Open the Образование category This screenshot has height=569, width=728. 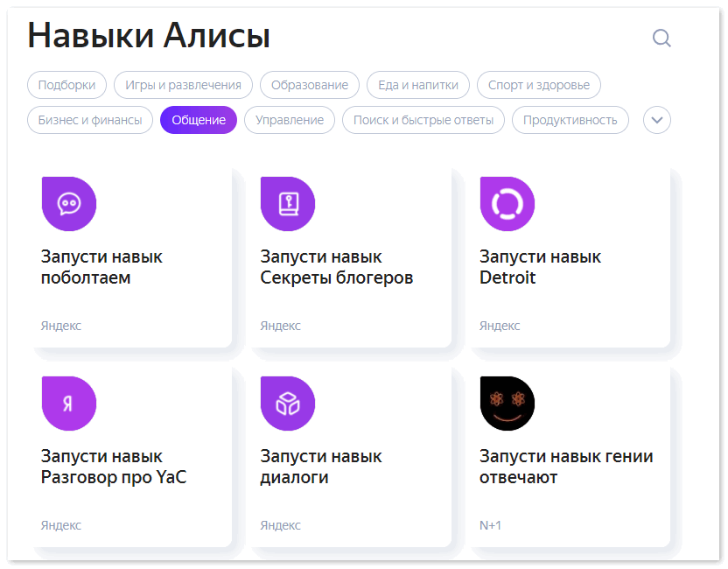pos(309,85)
